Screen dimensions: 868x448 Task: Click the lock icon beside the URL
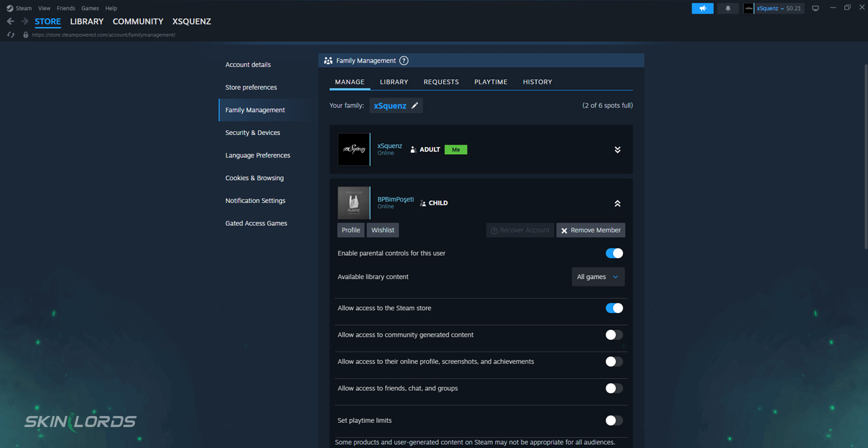coord(26,35)
